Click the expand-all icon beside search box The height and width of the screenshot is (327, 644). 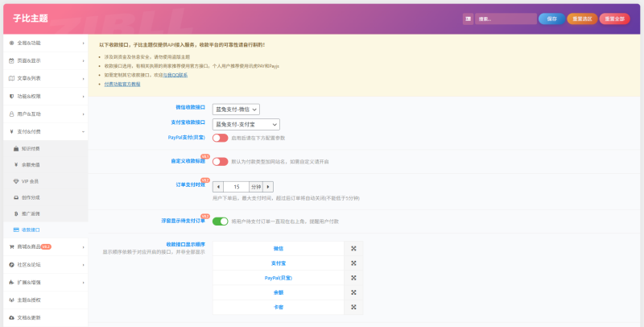468,19
